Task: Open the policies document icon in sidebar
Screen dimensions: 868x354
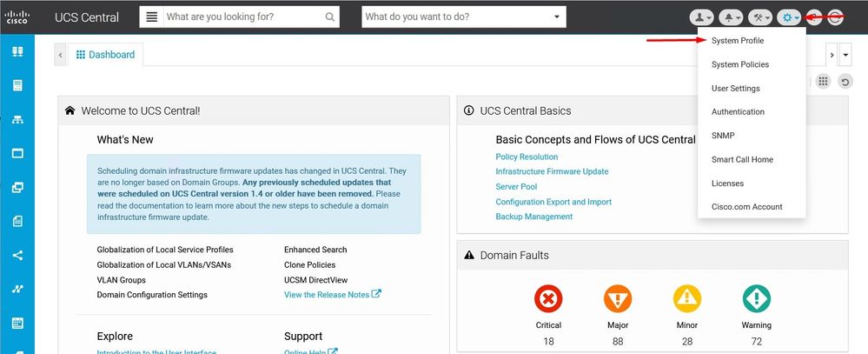Action: 17,221
